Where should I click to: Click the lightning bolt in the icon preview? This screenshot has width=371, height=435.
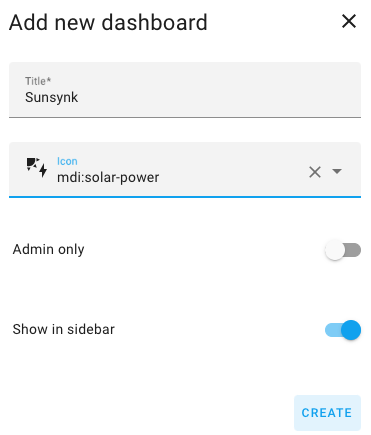pyautogui.click(x=43, y=170)
